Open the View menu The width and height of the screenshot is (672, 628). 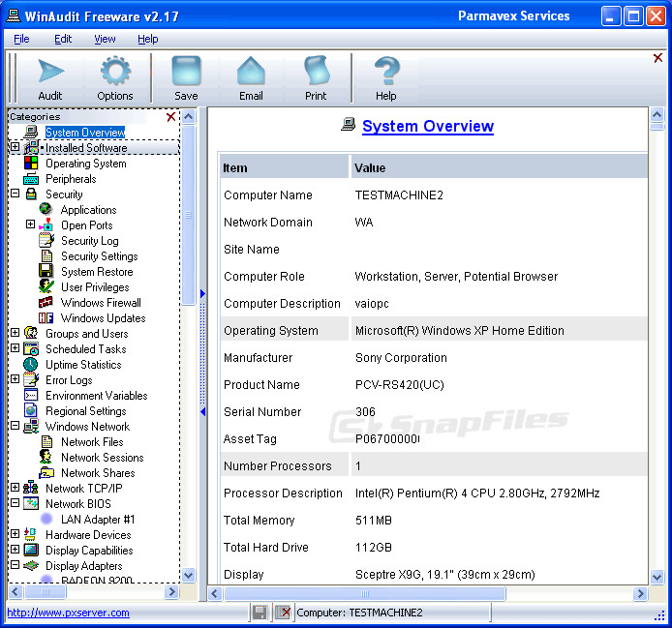point(105,39)
